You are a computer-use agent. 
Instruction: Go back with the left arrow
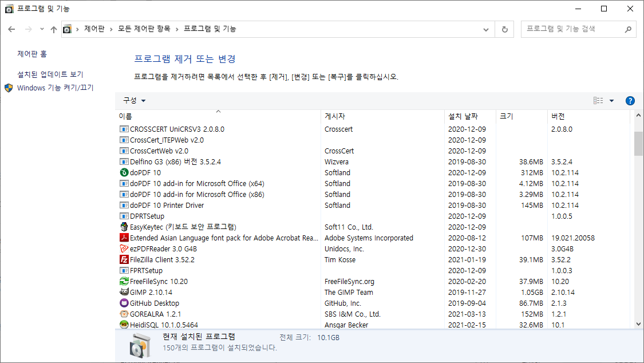(11, 29)
